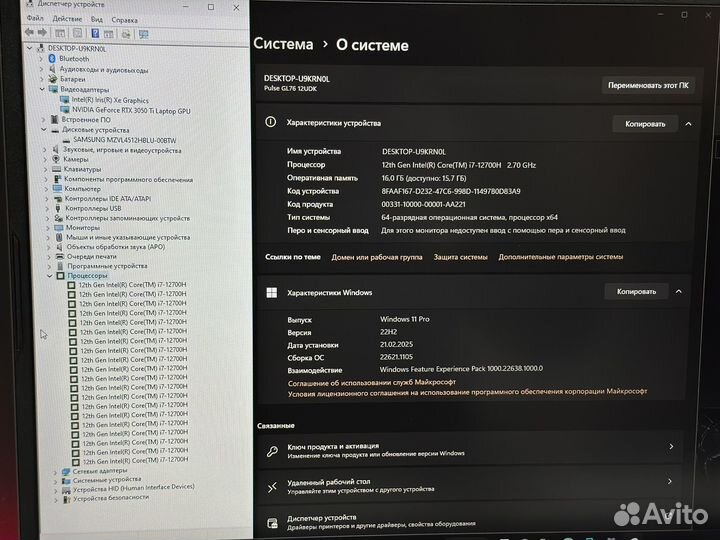Expand the Системные устройства category
The width and height of the screenshot is (720, 540).
click(55, 481)
